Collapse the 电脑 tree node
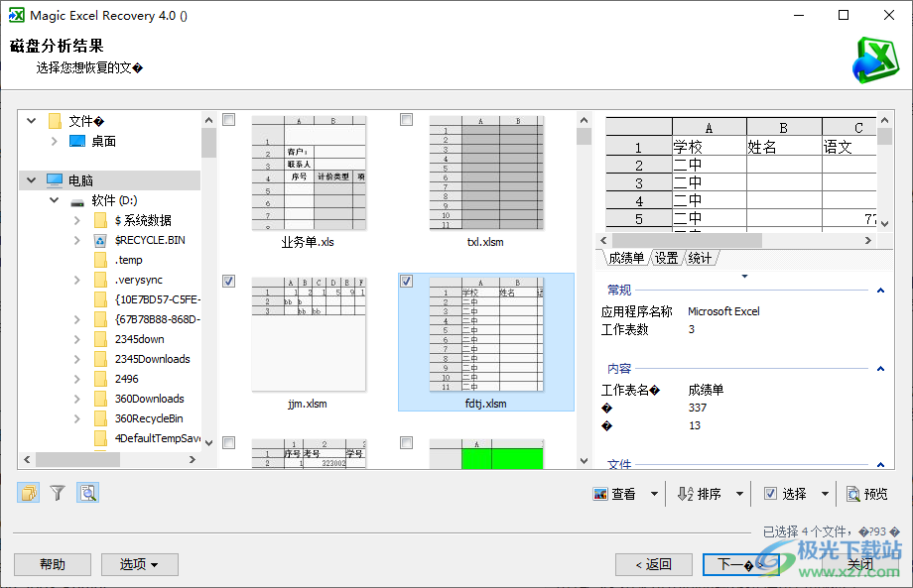Screen dimensions: 913x588 click(x=33, y=179)
